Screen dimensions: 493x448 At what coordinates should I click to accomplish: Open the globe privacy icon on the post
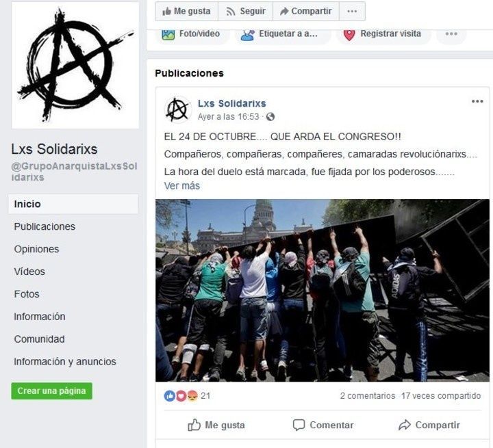pos(270,117)
